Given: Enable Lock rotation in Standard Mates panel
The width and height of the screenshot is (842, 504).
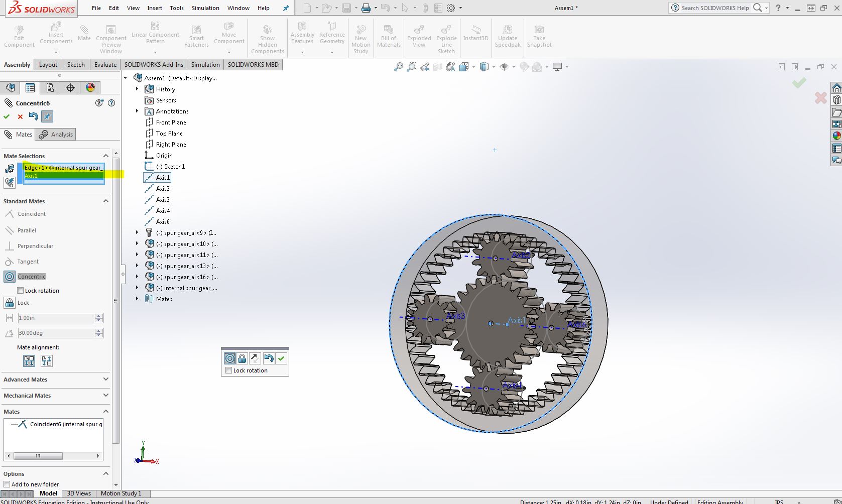Looking at the screenshot, I should click(21, 291).
